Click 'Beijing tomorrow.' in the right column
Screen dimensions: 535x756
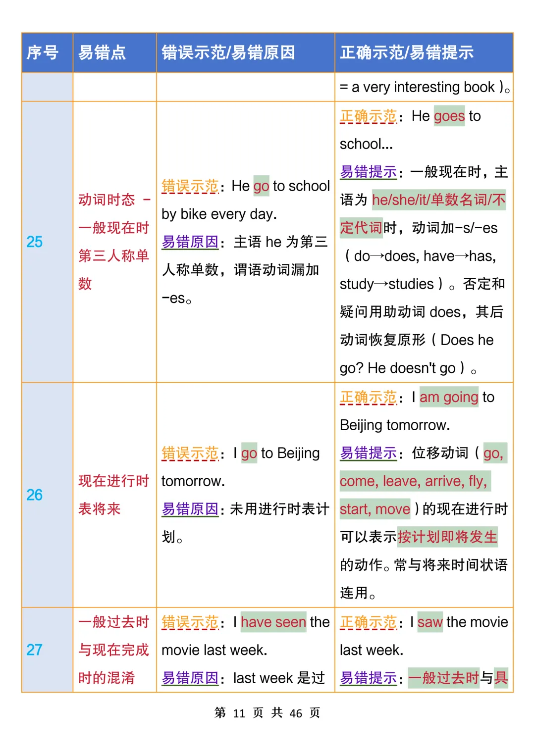395,425
